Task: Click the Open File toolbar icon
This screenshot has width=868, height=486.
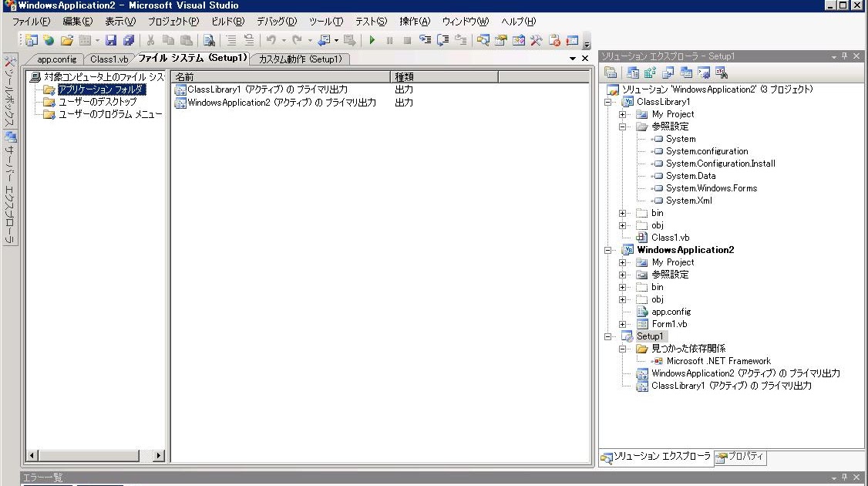Action: [67, 40]
